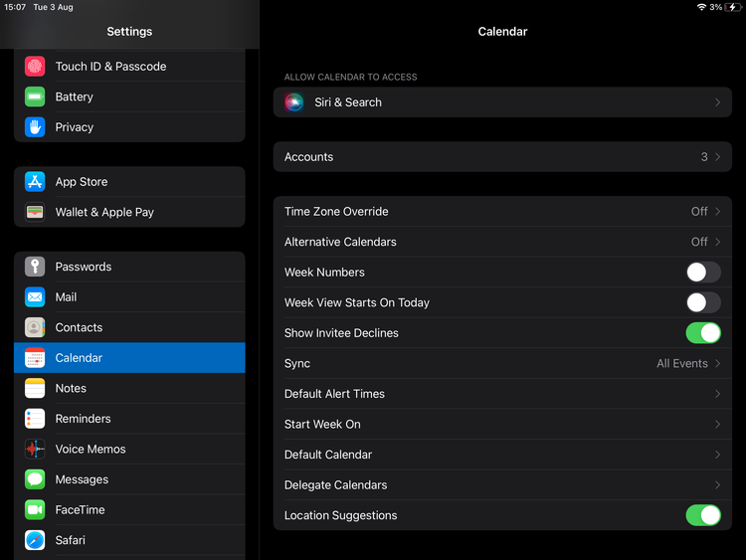Select Contacts label in sidebar
746x560 pixels.
(x=79, y=327)
